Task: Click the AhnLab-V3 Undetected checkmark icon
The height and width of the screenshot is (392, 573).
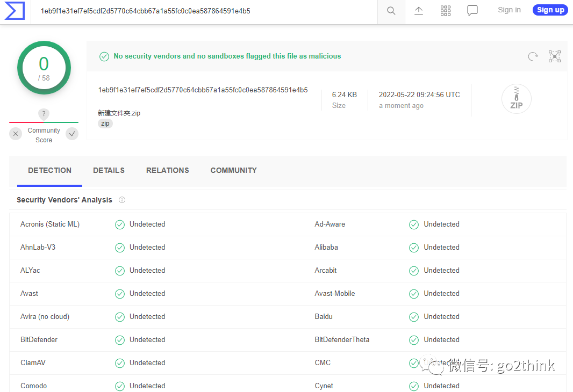Action: coord(120,248)
